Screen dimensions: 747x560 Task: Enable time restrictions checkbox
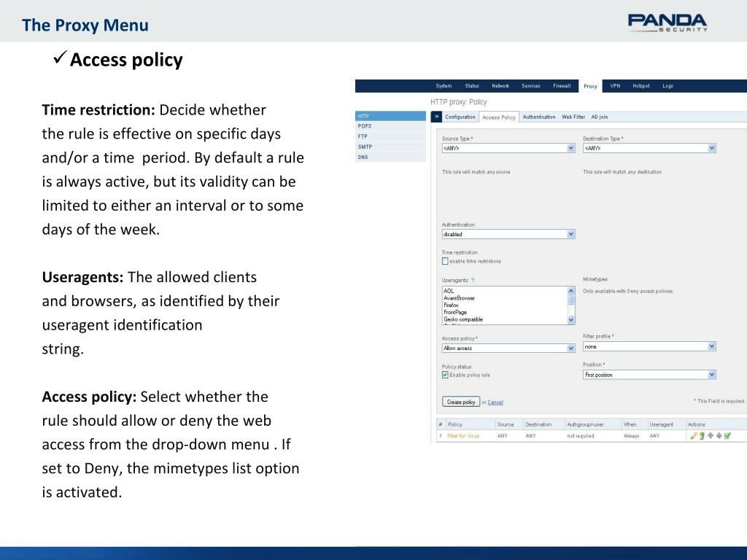(x=445, y=261)
